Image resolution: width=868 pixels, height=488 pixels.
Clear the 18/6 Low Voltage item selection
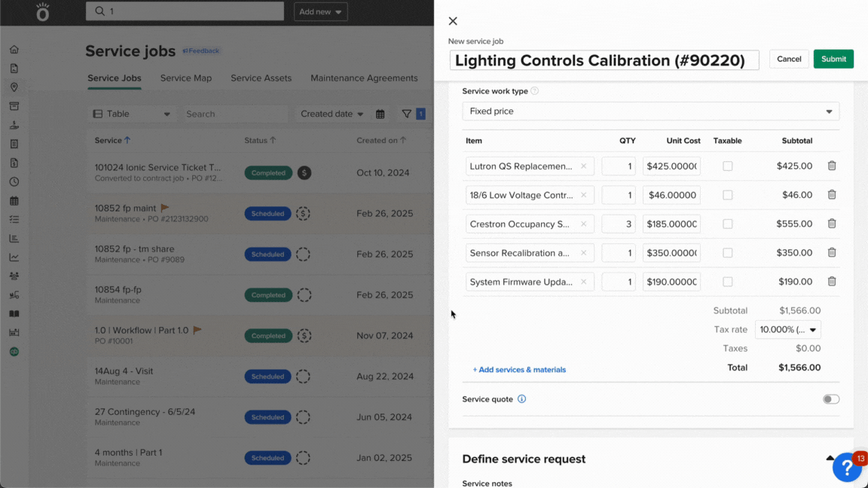tap(583, 195)
